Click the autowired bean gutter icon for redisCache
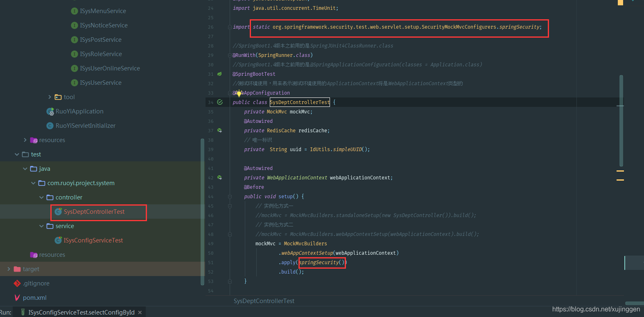 click(x=219, y=131)
